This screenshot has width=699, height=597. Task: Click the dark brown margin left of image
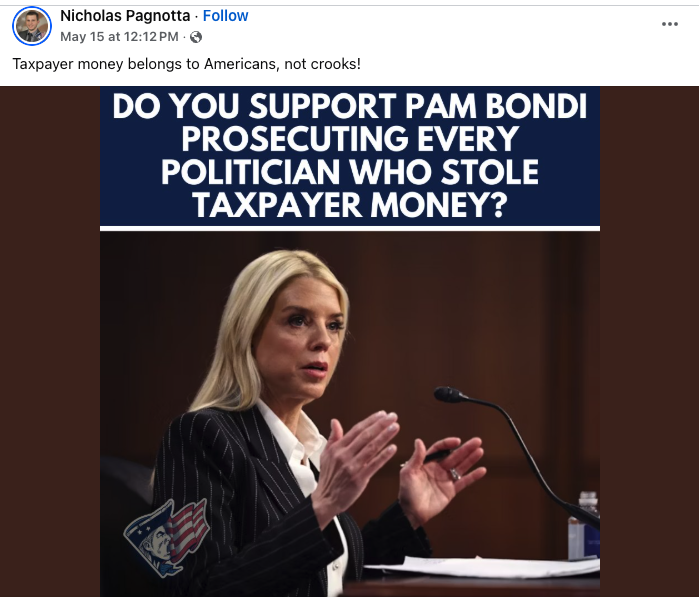50,342
